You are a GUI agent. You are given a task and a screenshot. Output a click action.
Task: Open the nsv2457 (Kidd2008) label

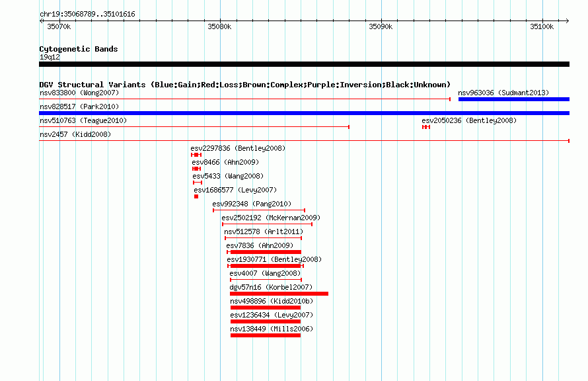point(75,134)
